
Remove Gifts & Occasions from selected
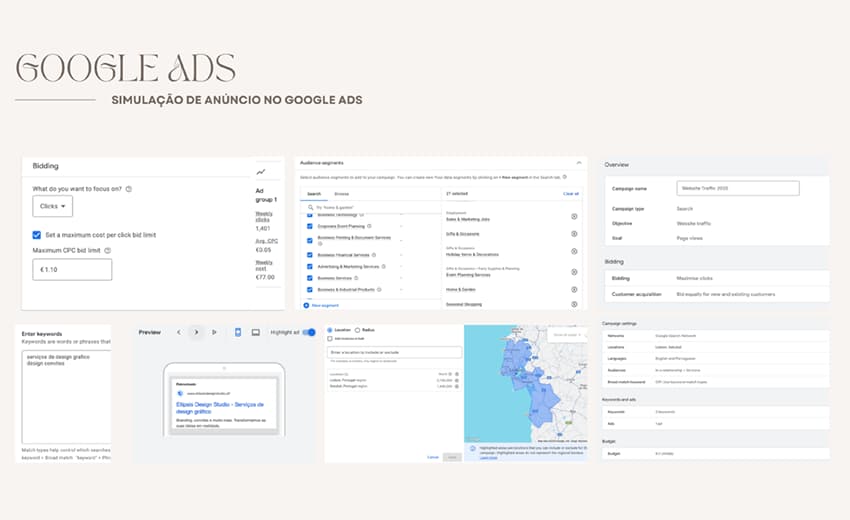pos(574,234)
